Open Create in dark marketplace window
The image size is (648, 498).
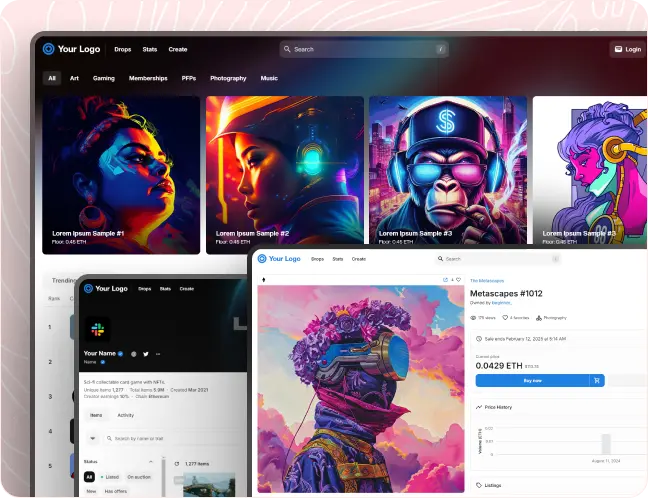click(x=178, y=49)
